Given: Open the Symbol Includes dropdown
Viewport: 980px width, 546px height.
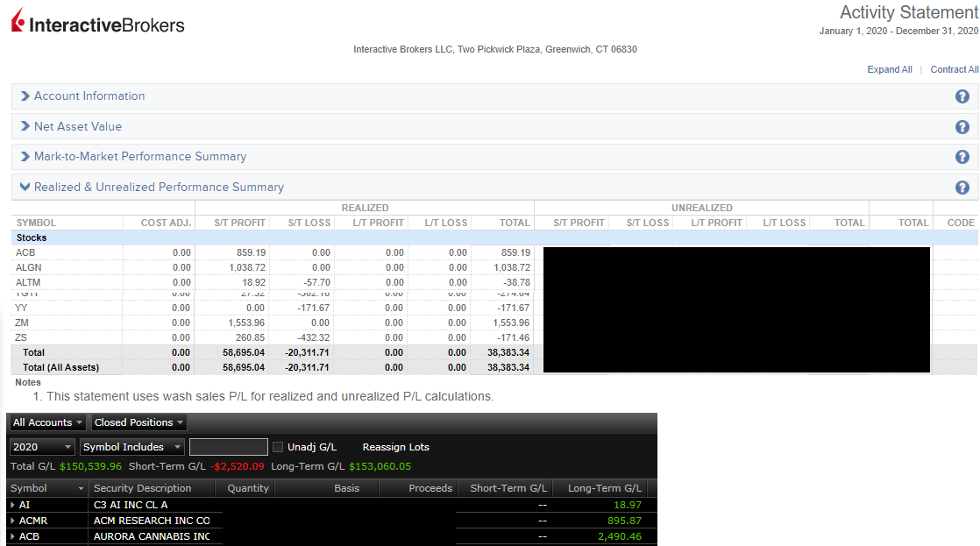Looking at the screenshot, I should pyautogui.click(x=131, y=446).
